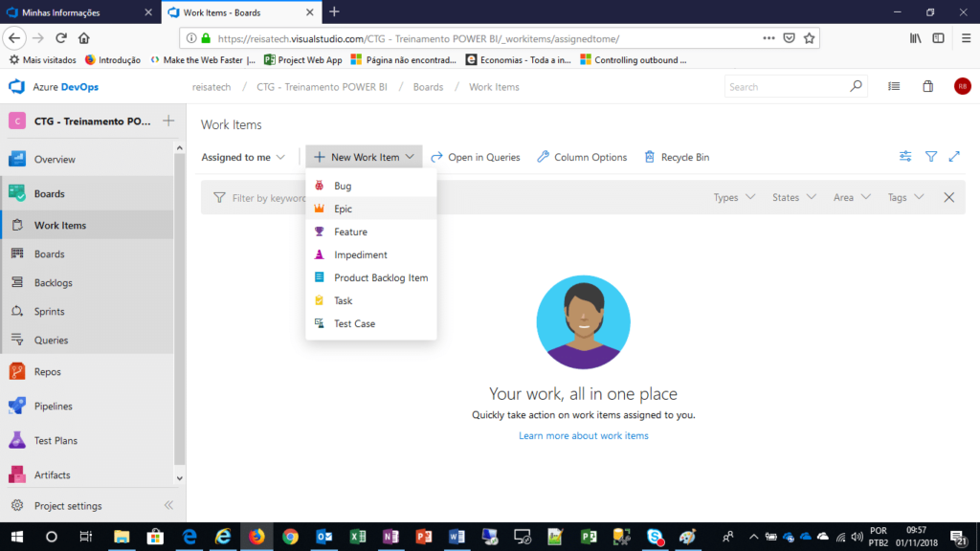Click Open in Queries button
The height and width of the screenshot is (551, 980).
pos(476,157)
